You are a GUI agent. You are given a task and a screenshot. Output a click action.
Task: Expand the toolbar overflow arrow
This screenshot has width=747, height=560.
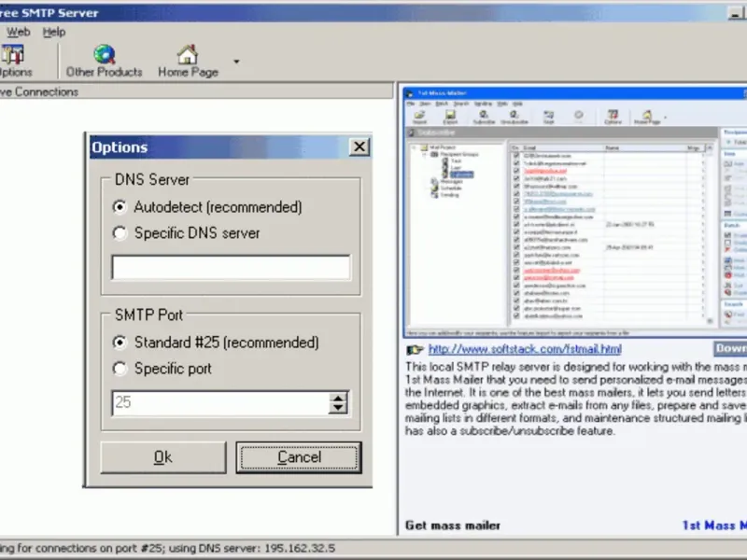click(236, 62)
